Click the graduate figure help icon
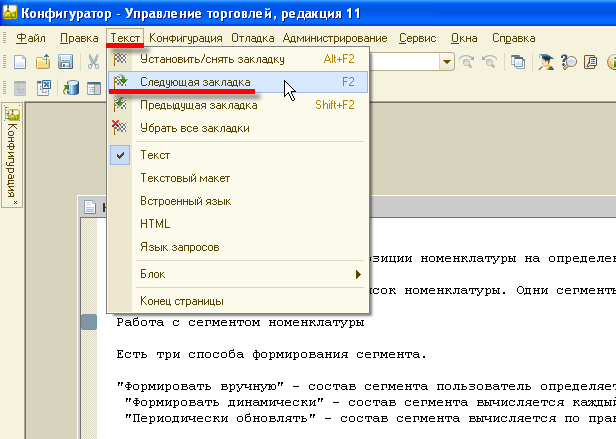 pos(545,62)
